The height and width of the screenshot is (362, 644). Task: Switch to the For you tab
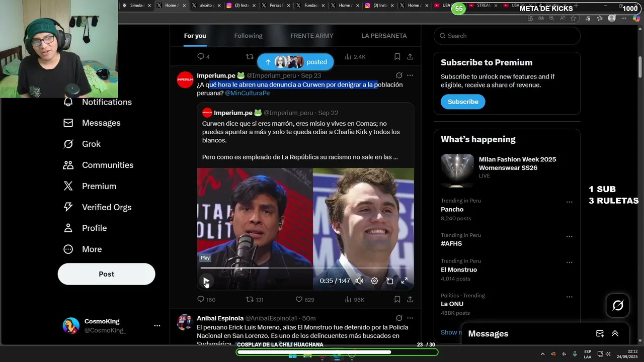(195, 36)
